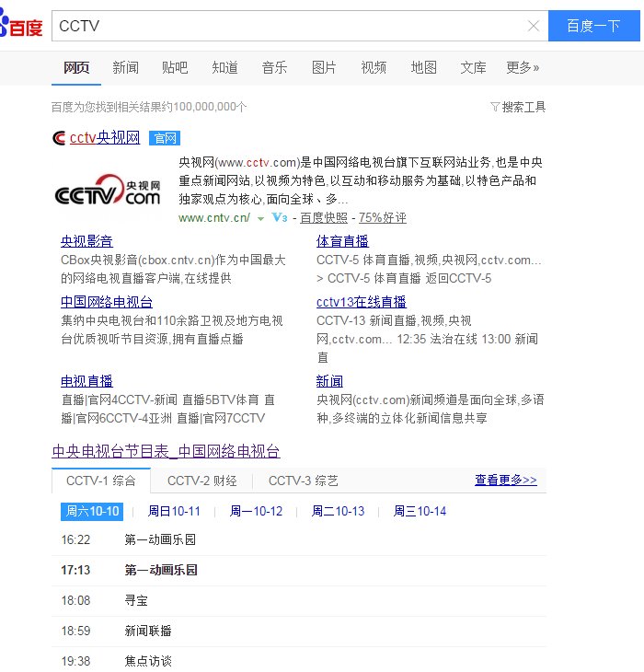Select the 周日10-11 date
Image resolution: width=644 pixels, height=672 pixels.
click(174, 511)
